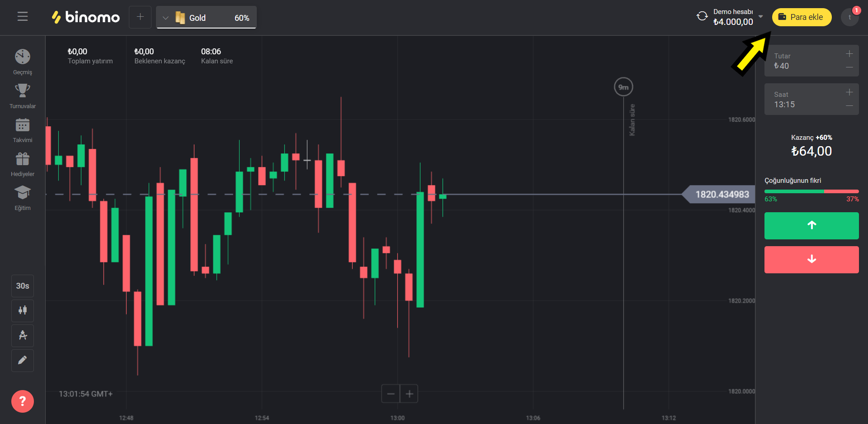868x424 pixels.
Task: Open Turnuvalar tournaments trophy icon
Action: 23,95
